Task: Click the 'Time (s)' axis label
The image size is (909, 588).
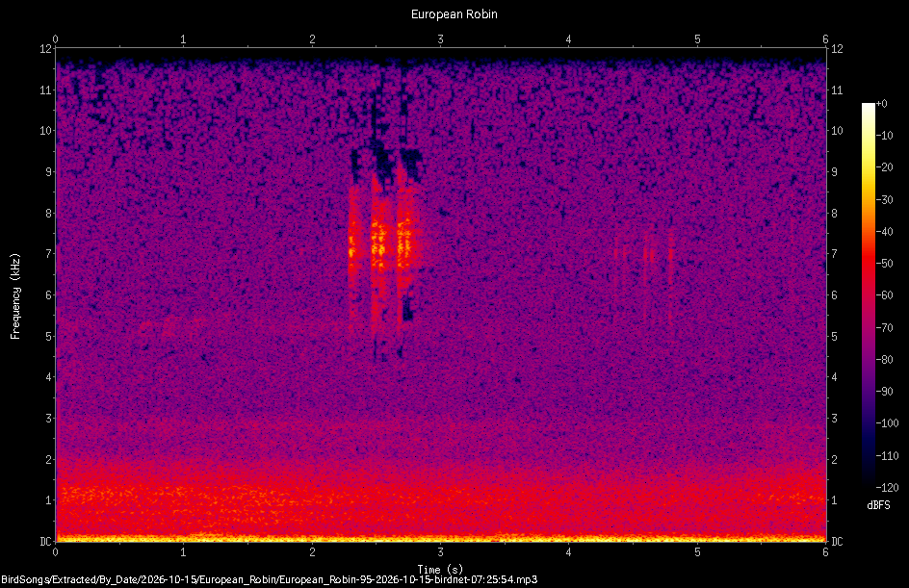Action: tap(440, 569)
